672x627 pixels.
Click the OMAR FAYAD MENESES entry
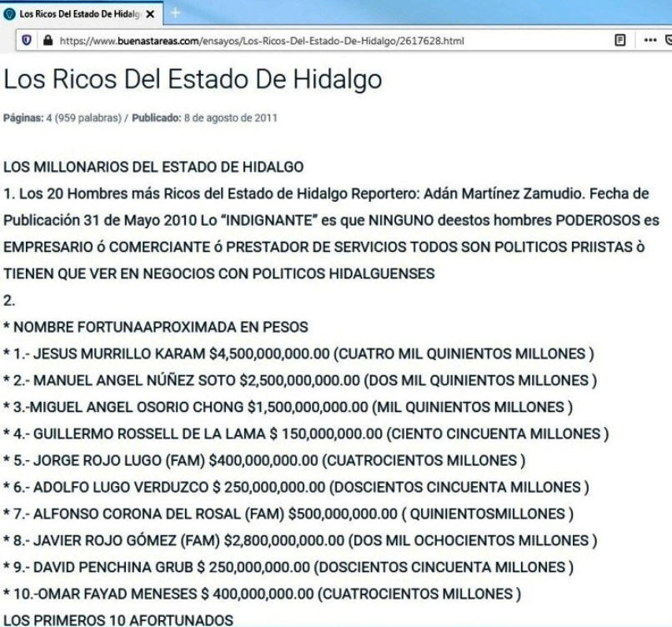[x=263, y=594]
